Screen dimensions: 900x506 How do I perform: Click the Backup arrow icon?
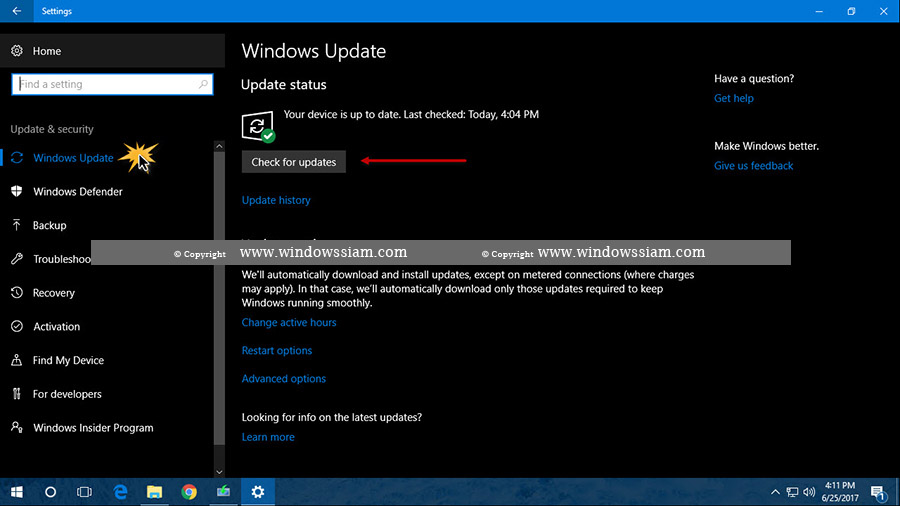click(17, 225)
